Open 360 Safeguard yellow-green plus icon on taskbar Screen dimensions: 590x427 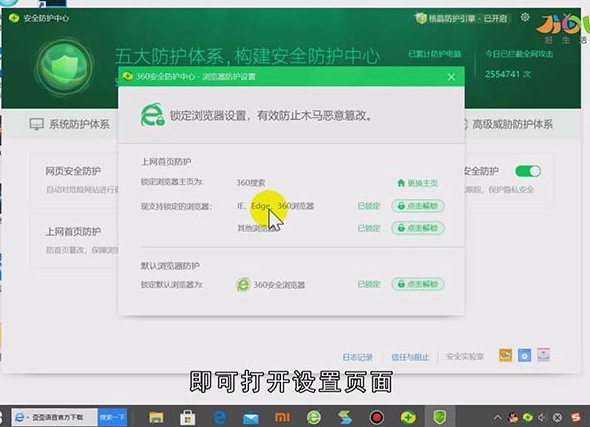[x=408, y=417]
